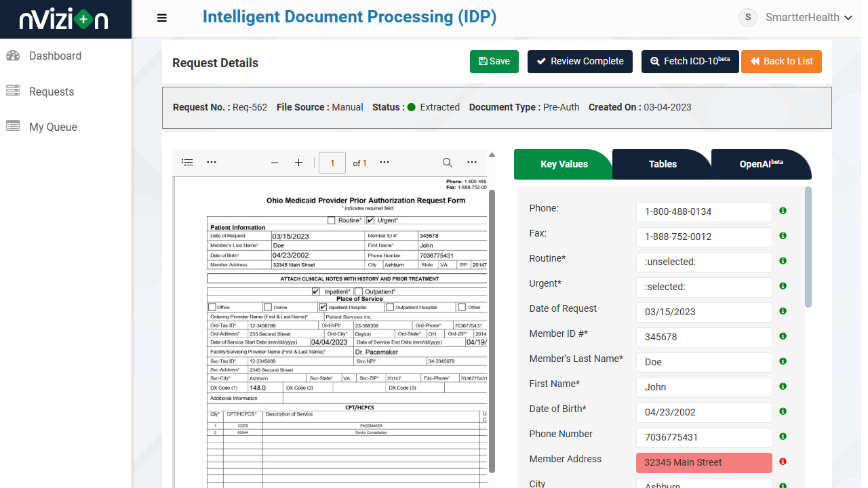The height and width of the screenshot is (488, 868).
Task: Open the Dashboard sidebar icon
Action: 13,56
